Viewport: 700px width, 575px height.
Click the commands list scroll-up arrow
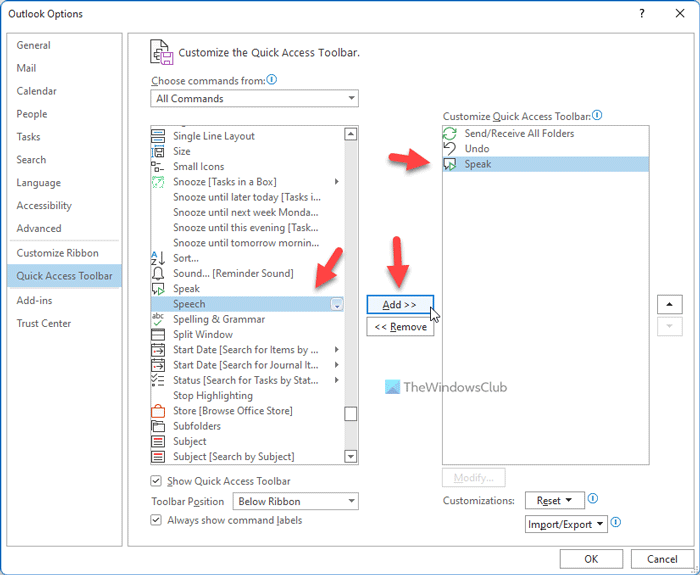(351, 134)
